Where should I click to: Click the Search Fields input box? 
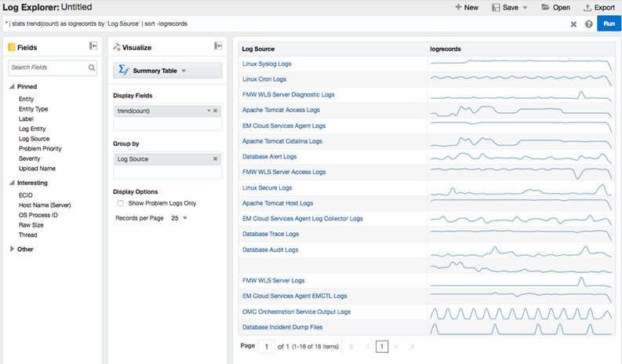pyautogui.click(x=47, y=68)
